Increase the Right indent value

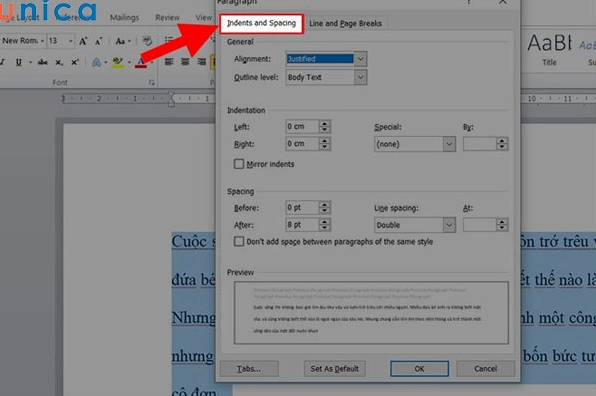click(x=325, y=140)
